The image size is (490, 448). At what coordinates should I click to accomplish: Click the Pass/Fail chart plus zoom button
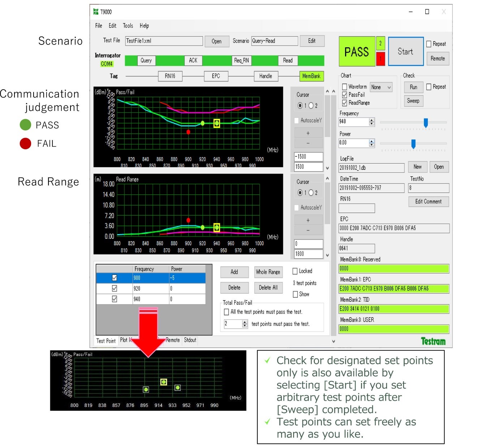click(308, 133)
